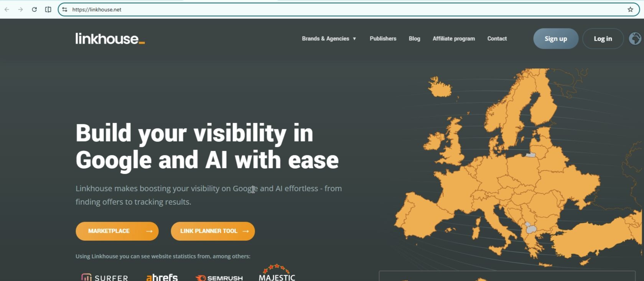644x281 pixels.
Task: Reload the page with the refresh icon
Action: pos(35,10)
